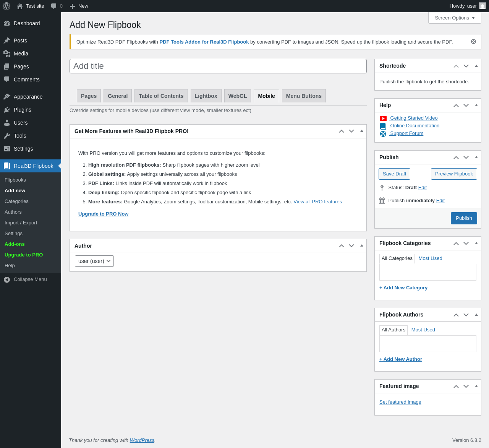
Task: Open the user avatar in admin bar
Action: (483, 6)
